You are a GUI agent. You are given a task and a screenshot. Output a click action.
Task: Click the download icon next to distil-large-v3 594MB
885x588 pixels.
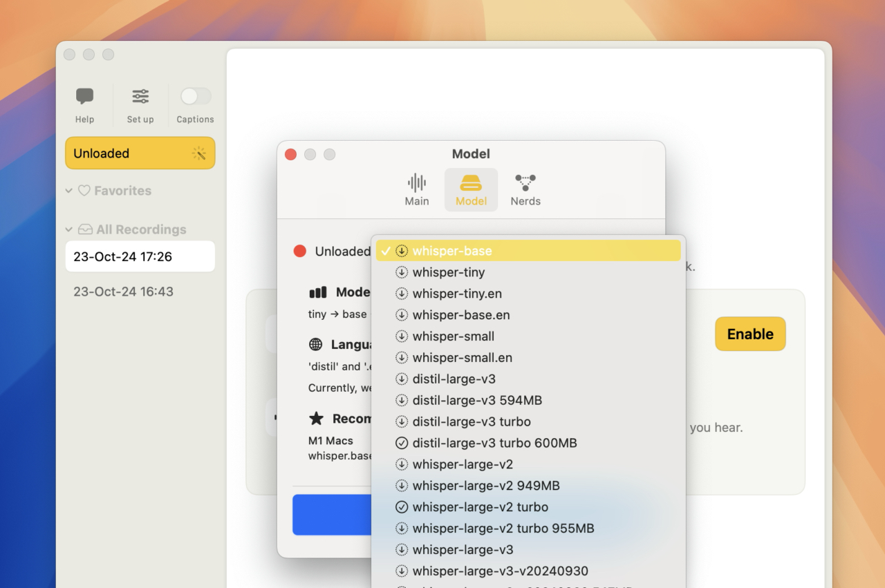[402, 401]
